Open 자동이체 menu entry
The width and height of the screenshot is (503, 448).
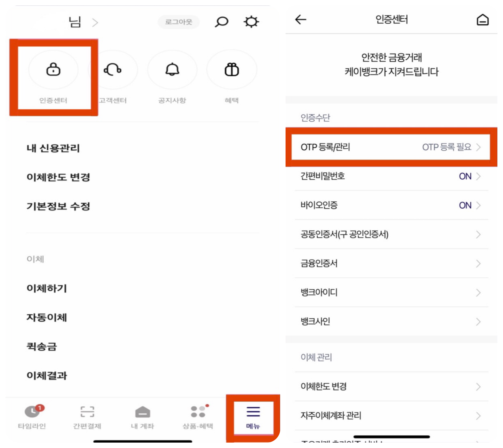(47, 318)
